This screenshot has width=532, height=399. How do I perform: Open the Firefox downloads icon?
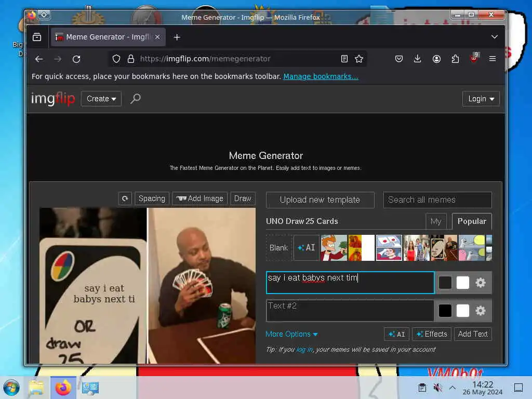[x=418, y=59]
